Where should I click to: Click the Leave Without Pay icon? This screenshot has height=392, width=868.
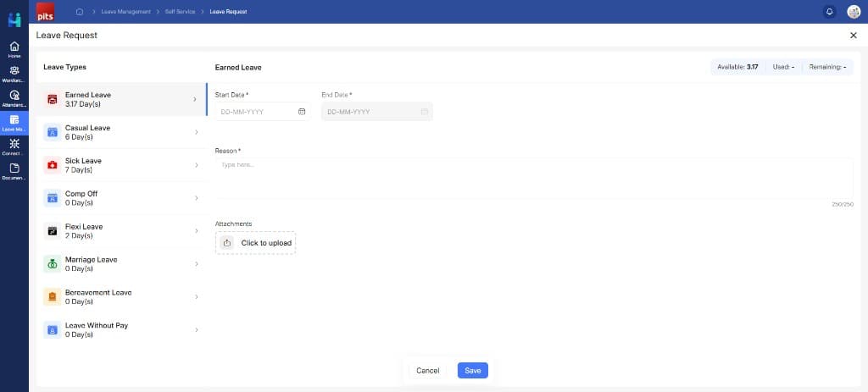52,329
